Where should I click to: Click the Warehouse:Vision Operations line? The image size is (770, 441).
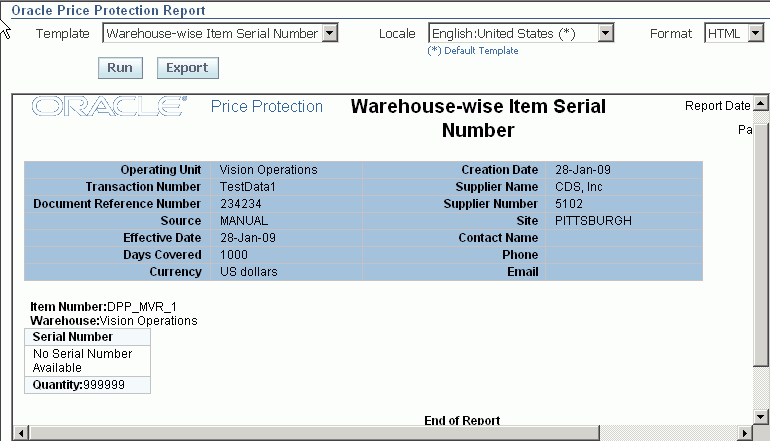[114, 321]
